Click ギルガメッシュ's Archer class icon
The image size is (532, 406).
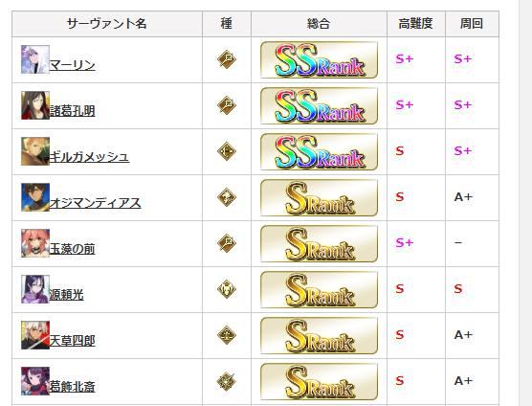(227, 151)
